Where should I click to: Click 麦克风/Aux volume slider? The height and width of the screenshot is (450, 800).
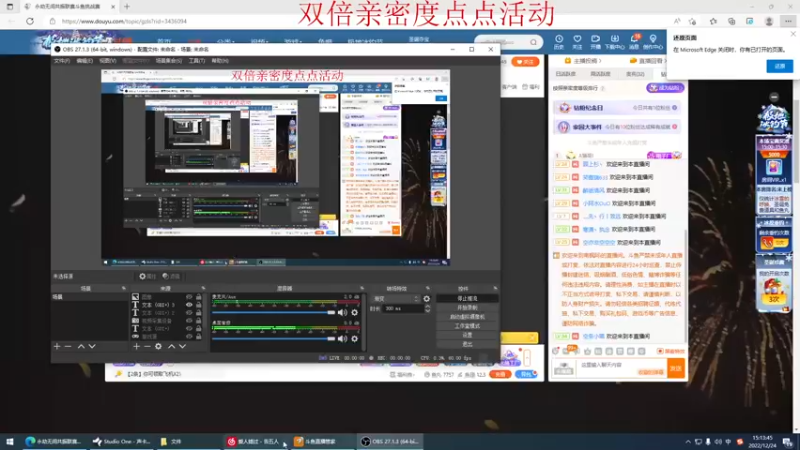273,312
